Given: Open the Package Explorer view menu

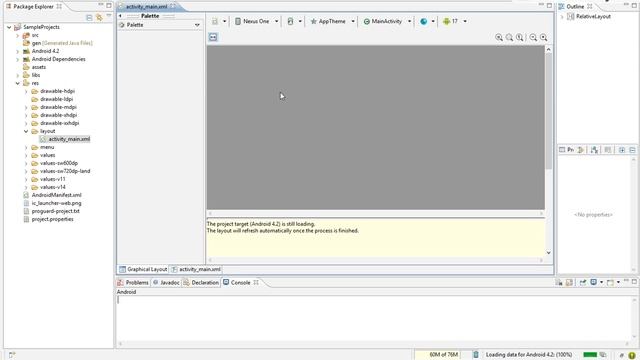Looking at the screenshot, I should 109,16.
